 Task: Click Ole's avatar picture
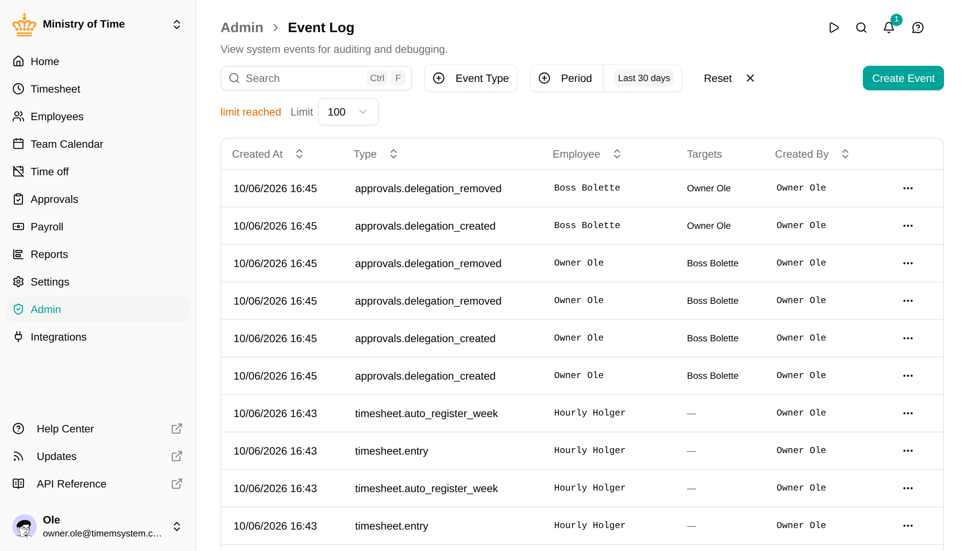click(24, 527)
